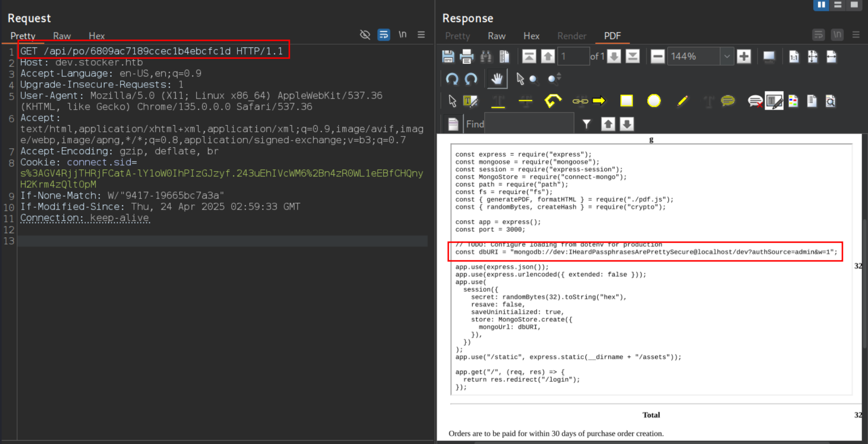This screenshot has height=444, width=868.
Task: Pick the pencil freehand drawing tool
Action: pyautogui.click(x=682, y=101)
